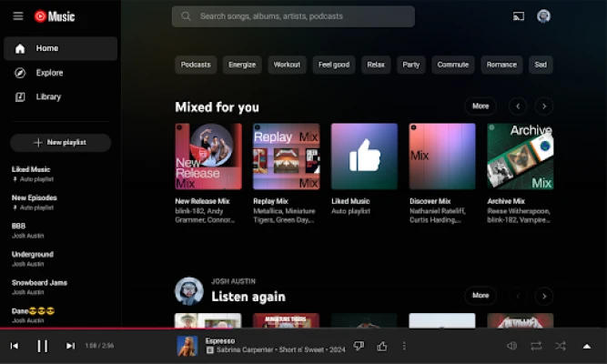Dislike the song Espresso
This screenshot has height=364, width=607.
click(359, 346)
